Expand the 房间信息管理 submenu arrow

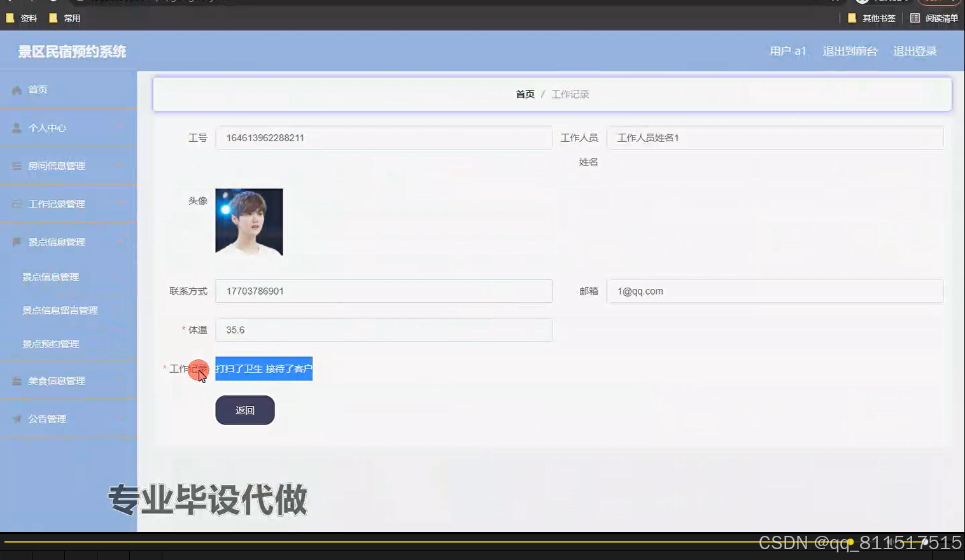(x=121, y=165)
